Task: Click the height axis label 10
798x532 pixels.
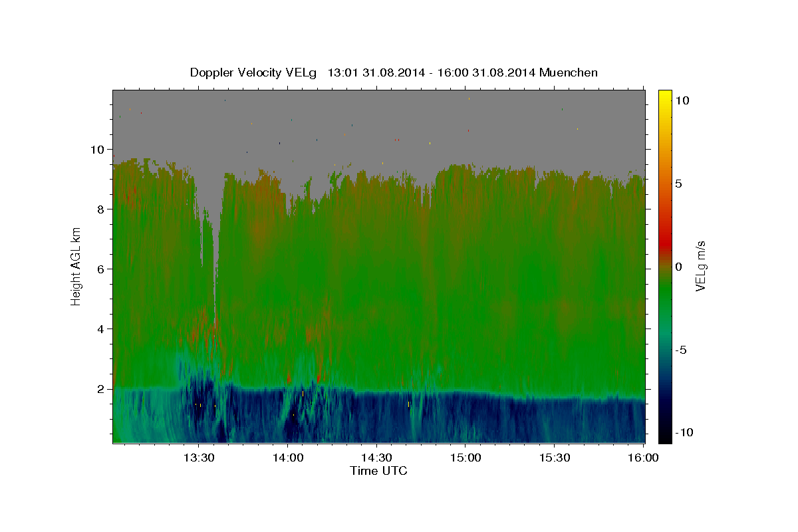Action: tap(99, 149)
